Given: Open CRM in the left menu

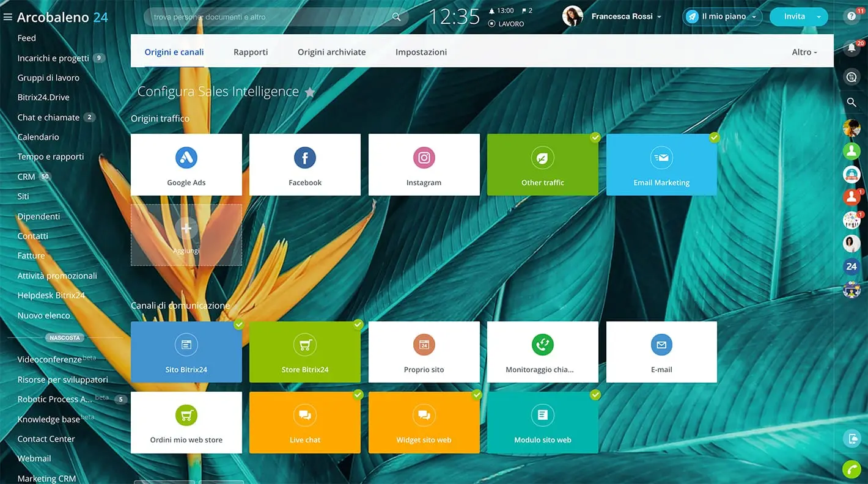Looking at the screenshot, I should 26,177.
